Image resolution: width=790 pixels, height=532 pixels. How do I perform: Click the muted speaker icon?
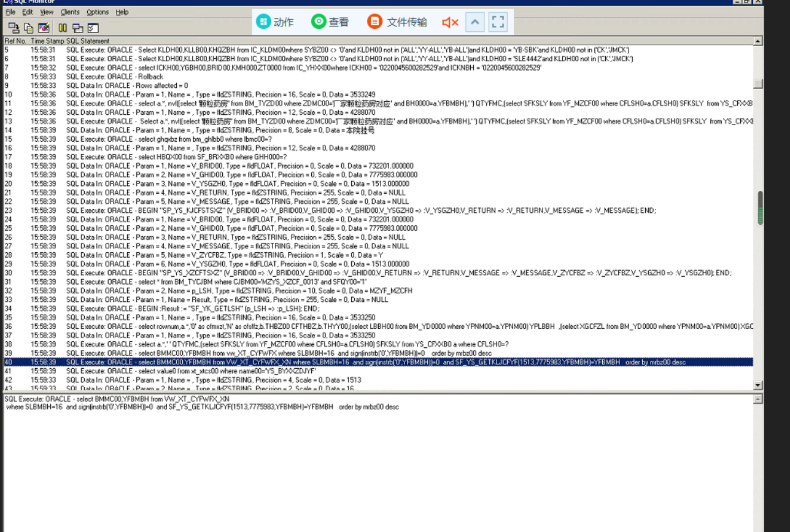click(x=450, y=22)
